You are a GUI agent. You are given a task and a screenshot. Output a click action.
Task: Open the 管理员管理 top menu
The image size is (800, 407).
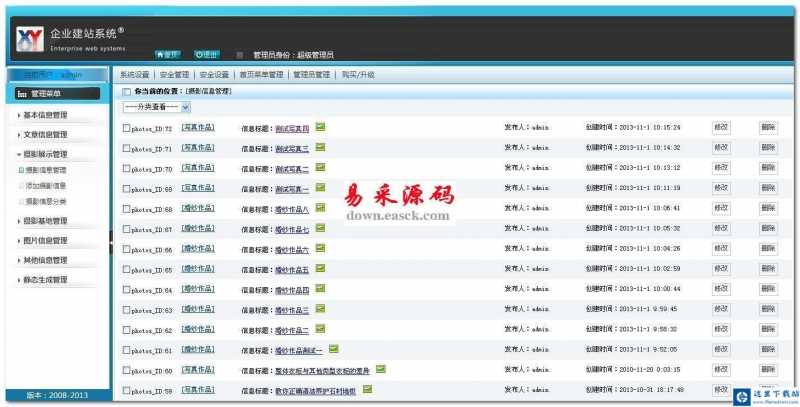pos(311,75)
